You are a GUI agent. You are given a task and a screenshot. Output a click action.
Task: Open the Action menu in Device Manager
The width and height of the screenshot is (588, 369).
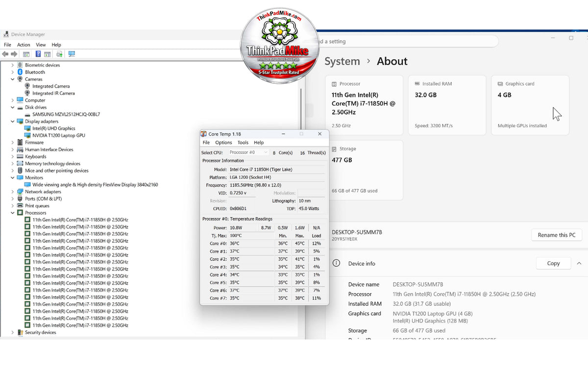point(24,45)
